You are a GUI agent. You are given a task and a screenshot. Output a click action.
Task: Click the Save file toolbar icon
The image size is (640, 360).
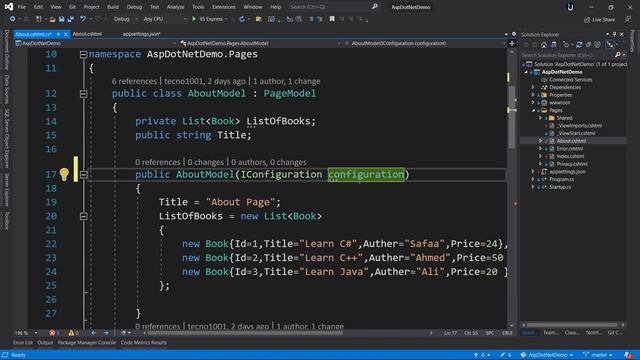[62, 19]
